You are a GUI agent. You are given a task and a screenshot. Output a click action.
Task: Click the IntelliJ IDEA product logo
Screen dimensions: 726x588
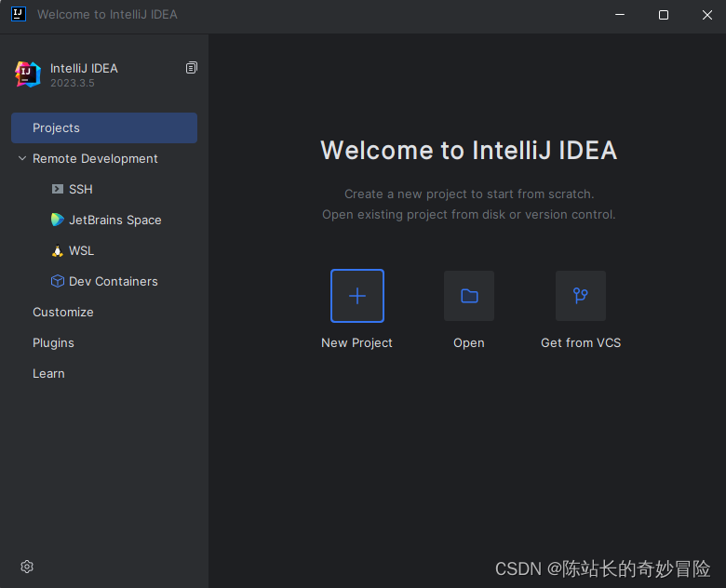click(28, 74)
